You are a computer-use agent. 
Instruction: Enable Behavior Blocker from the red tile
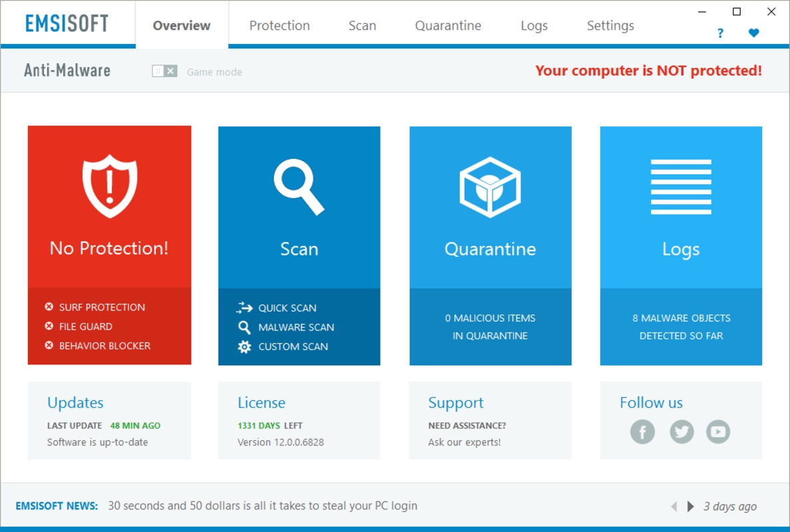[104, 346]
